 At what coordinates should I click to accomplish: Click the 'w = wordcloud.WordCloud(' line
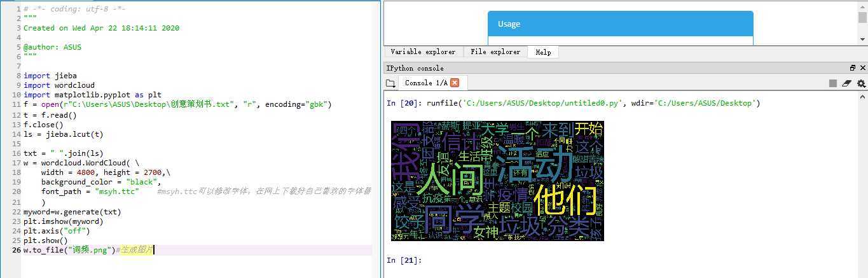81,163
